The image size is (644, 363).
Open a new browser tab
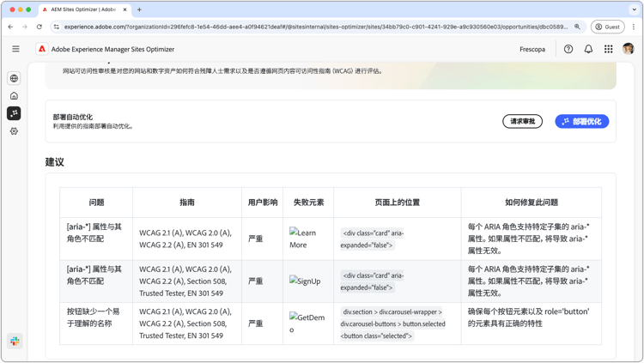pos(139,9)
